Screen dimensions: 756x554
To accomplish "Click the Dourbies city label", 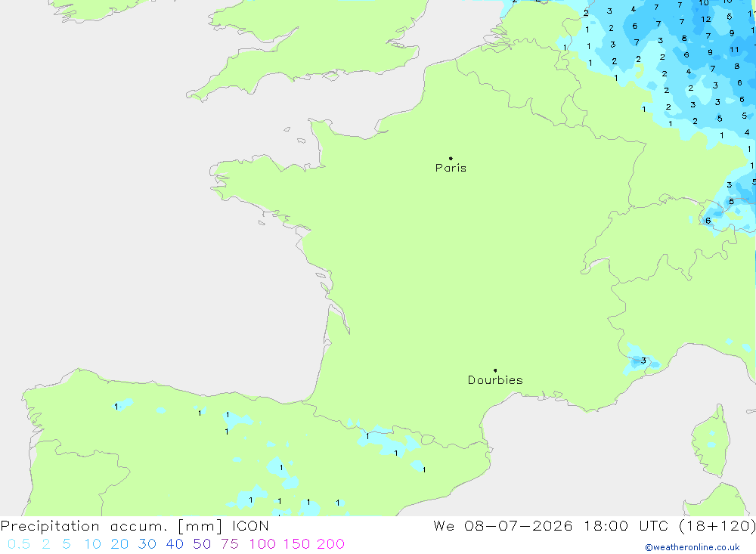I will pos(495,380).
